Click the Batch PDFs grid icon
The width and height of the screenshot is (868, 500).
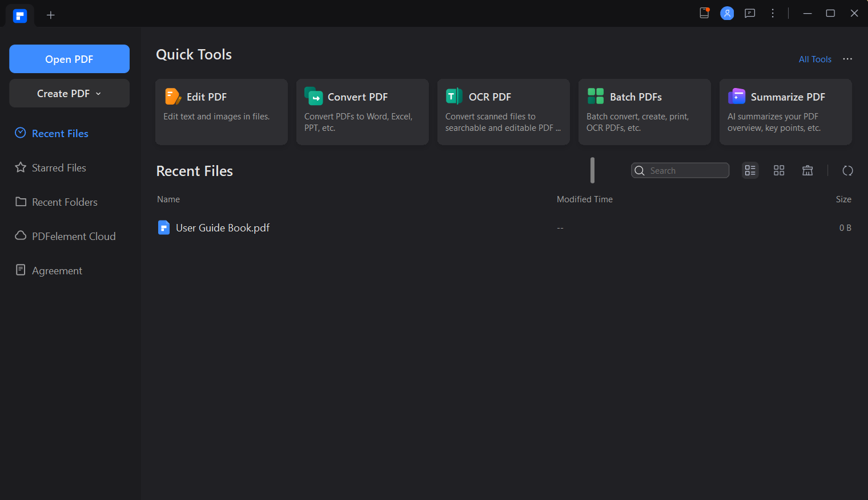(x=596, y=96)
